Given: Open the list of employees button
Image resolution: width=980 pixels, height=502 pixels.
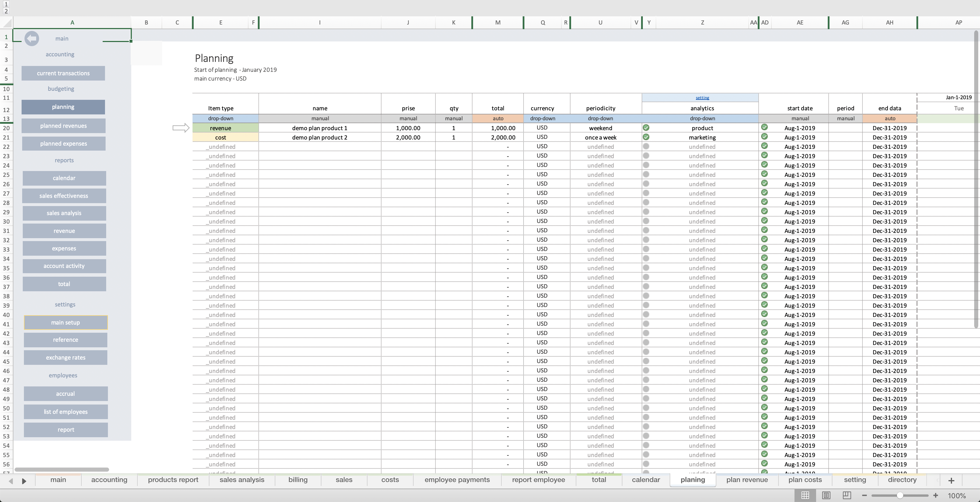Looking at the screenshot, I should click(x=65, y=412).
